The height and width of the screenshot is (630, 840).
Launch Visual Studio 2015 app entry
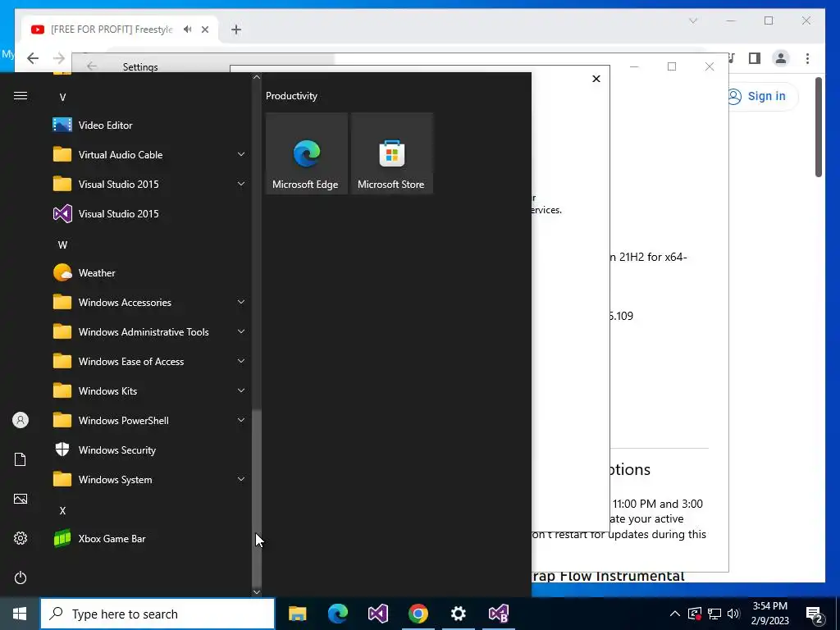click(x=150, y=214)
